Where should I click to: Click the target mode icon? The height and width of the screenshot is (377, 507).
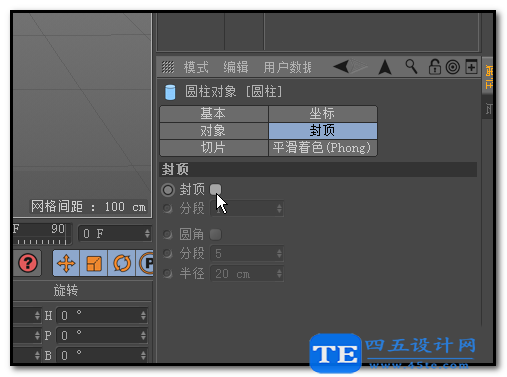453,67
